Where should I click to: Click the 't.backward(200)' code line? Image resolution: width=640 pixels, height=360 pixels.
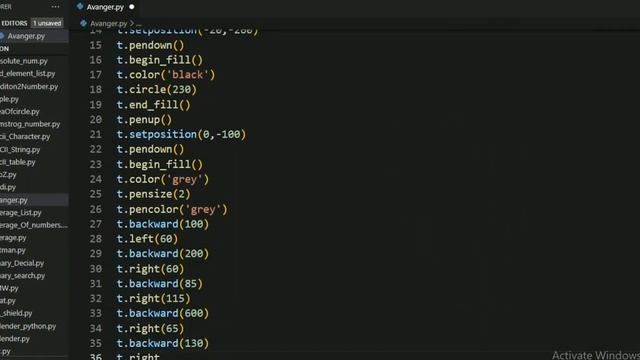[163, 253]
